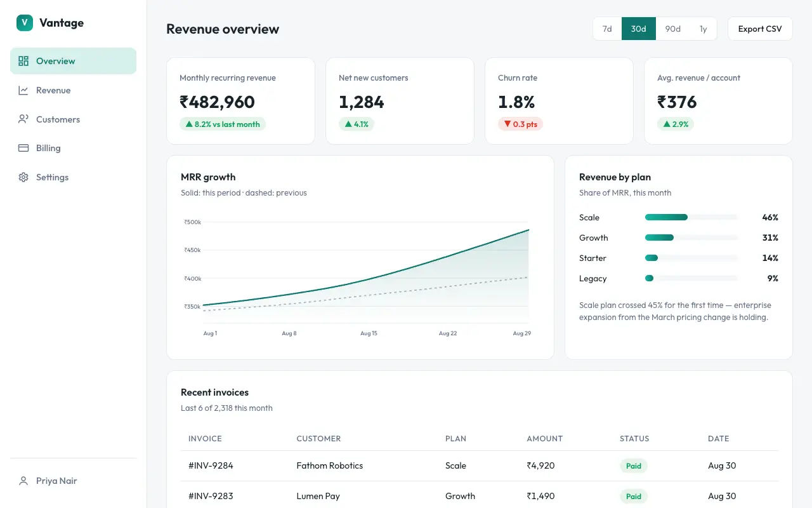Switch the range to 90d
812x508 pixels.
pos(673,29)
